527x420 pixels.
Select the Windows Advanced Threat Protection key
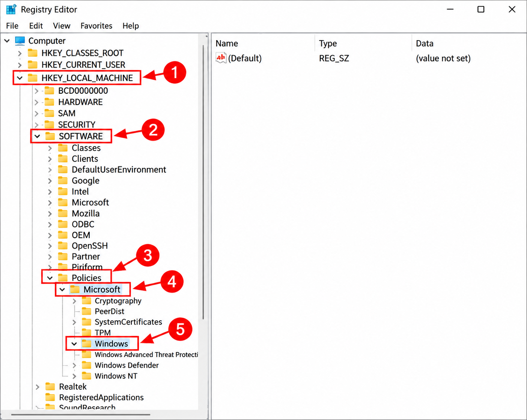point(146,355)
